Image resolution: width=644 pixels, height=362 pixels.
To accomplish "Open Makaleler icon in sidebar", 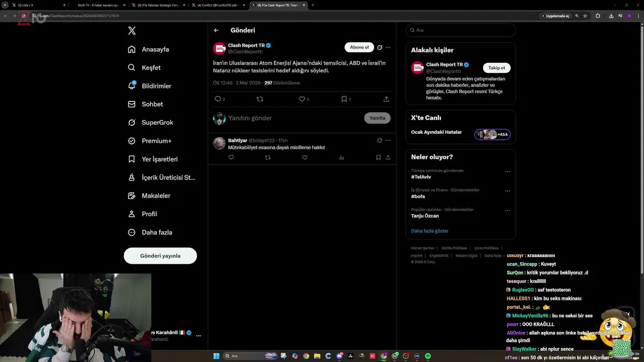I will point(132,196).
